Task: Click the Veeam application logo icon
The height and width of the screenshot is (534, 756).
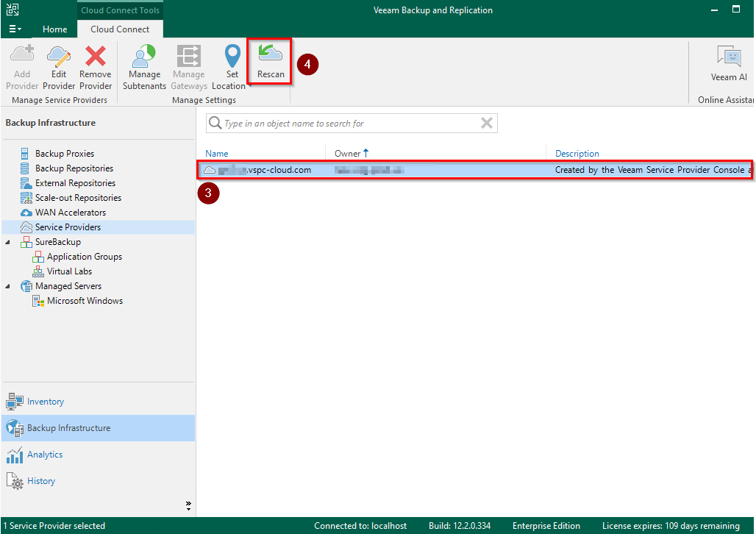Action: 13,10
